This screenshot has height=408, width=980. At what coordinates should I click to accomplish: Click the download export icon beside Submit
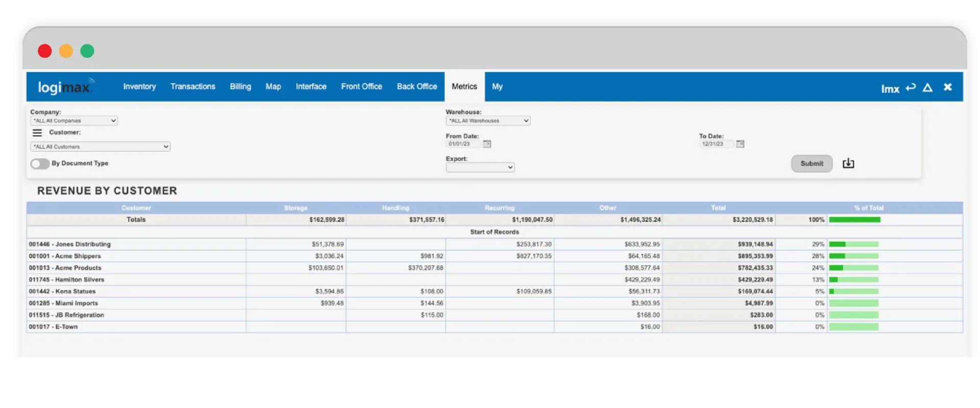[x=848, y=163]
